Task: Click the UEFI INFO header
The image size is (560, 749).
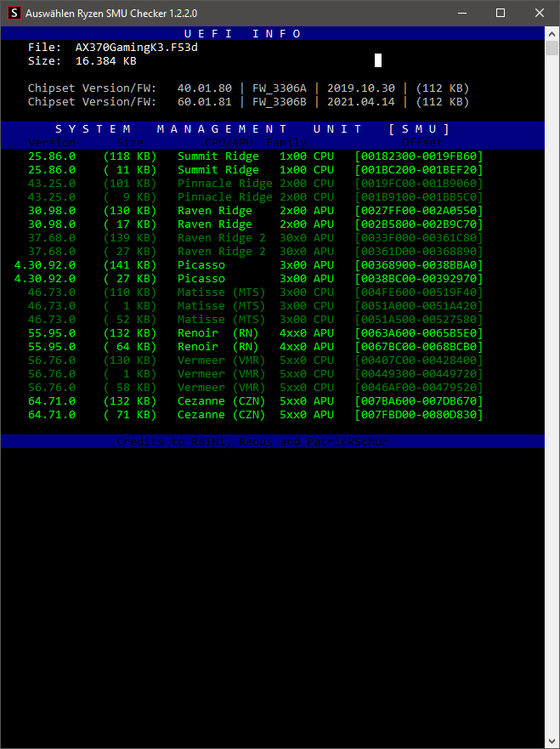Action: (243, 33)
